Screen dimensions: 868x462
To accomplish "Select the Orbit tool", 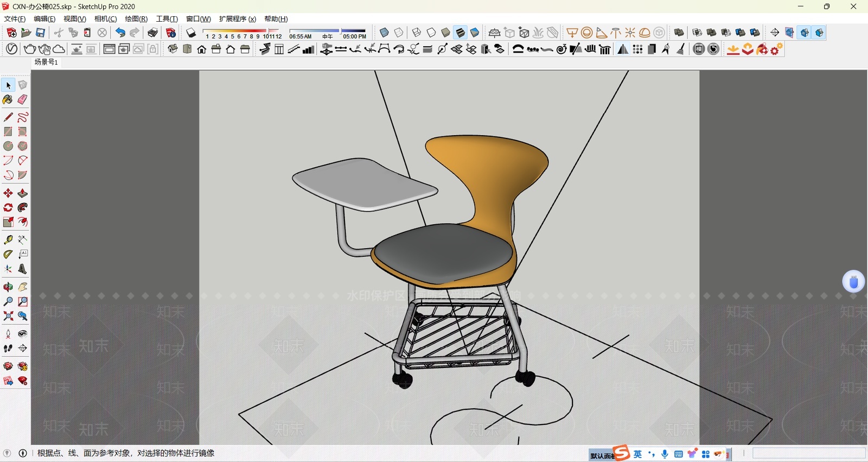I will point(8,287).
